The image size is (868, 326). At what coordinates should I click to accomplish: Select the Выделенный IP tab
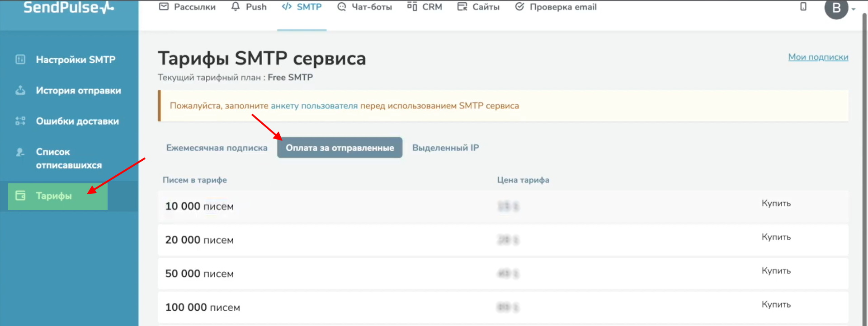click(445, 148)
